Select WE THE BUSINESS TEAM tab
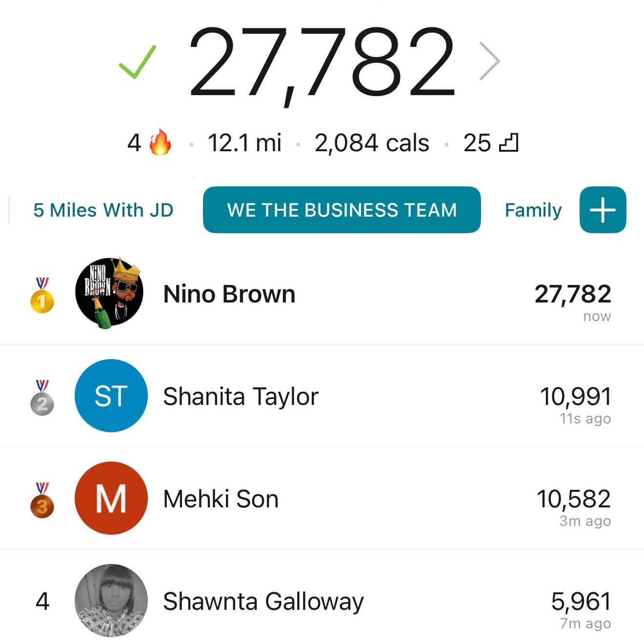 pos(342,210)
